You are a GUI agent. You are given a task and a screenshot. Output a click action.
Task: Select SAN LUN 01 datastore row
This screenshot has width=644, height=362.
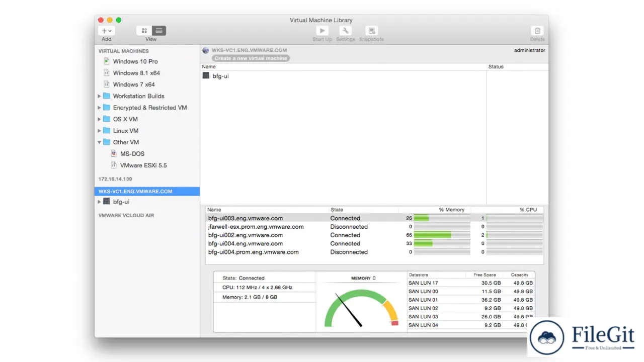point(470,300)
